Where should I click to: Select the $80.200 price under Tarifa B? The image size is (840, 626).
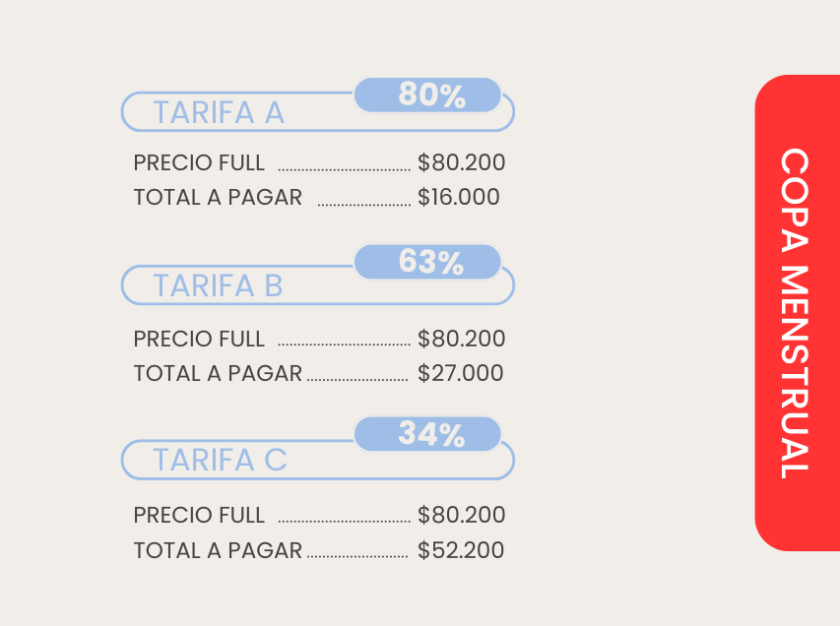(x=461, y=340)
